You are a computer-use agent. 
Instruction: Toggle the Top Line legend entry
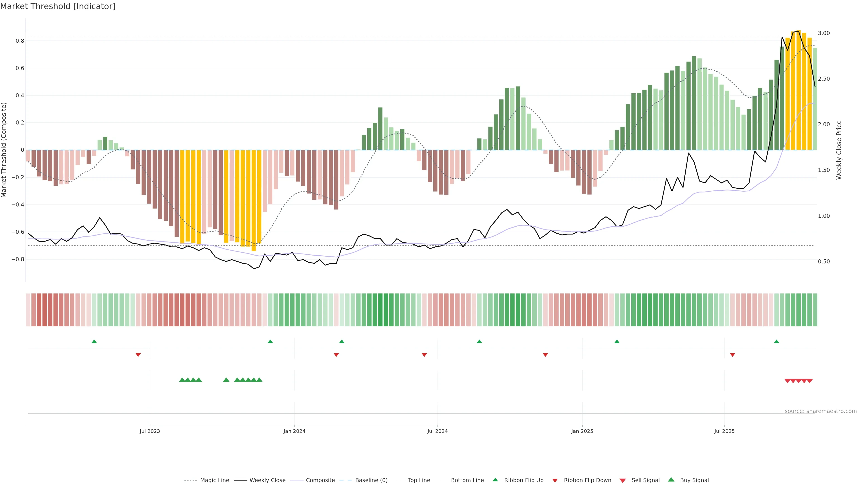pyautogui.click(x=419, y=480)
